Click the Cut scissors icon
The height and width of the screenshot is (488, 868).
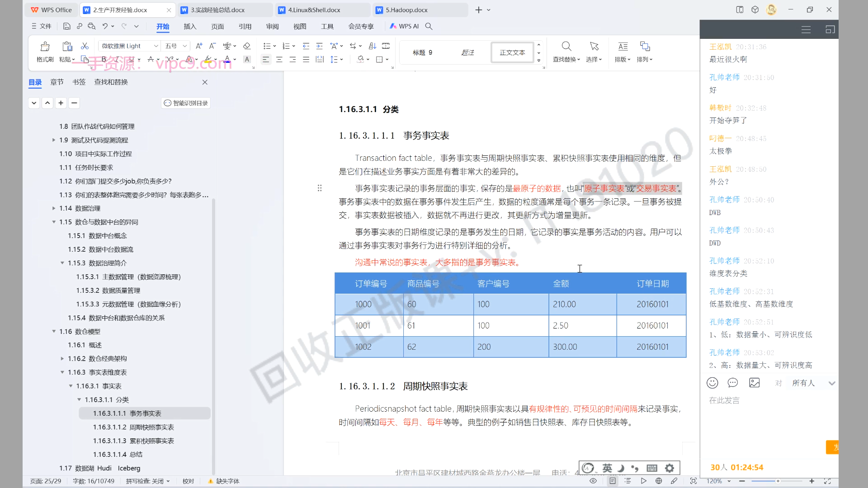click(85, 46)
